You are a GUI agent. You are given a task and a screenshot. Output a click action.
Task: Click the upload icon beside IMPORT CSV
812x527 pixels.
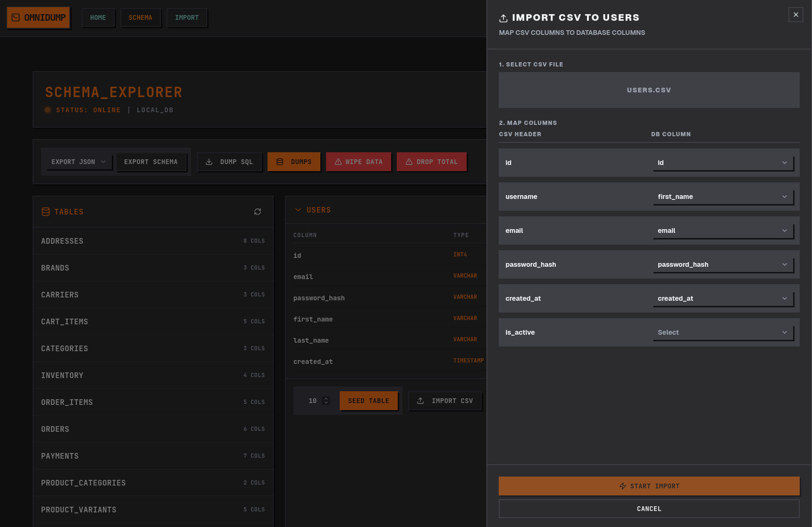pyautogui.click(x=420, y=401)
